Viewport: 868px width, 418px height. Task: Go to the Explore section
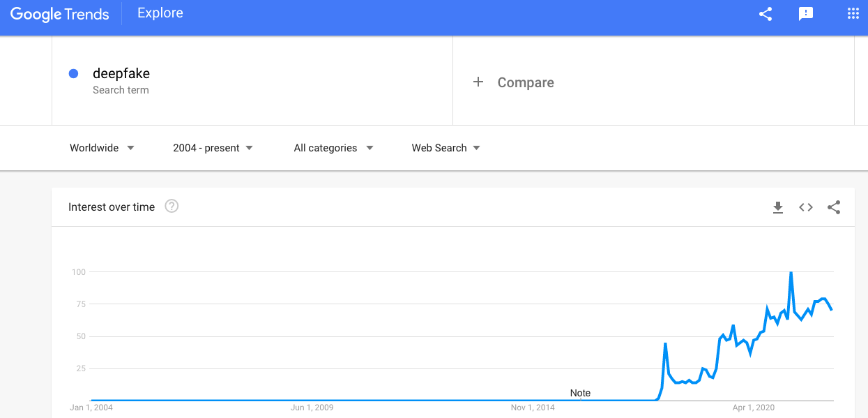tap(160, 13)
